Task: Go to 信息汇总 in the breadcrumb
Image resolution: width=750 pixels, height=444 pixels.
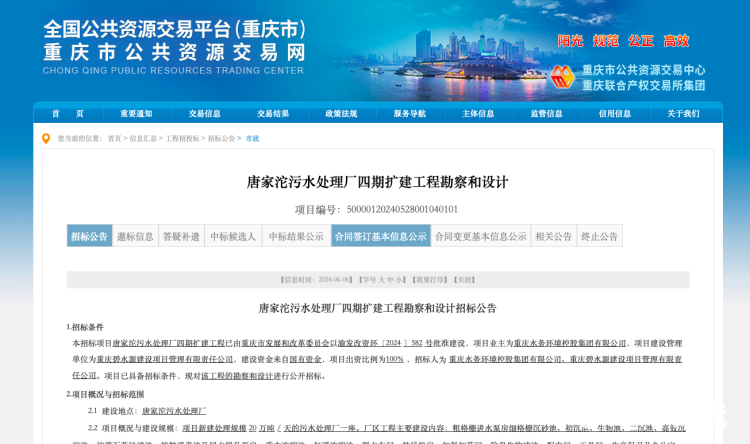Action: click(x=143, y=139)
